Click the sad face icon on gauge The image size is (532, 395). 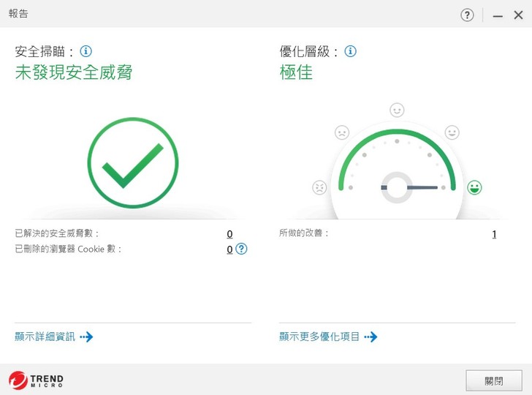(341, 132)
